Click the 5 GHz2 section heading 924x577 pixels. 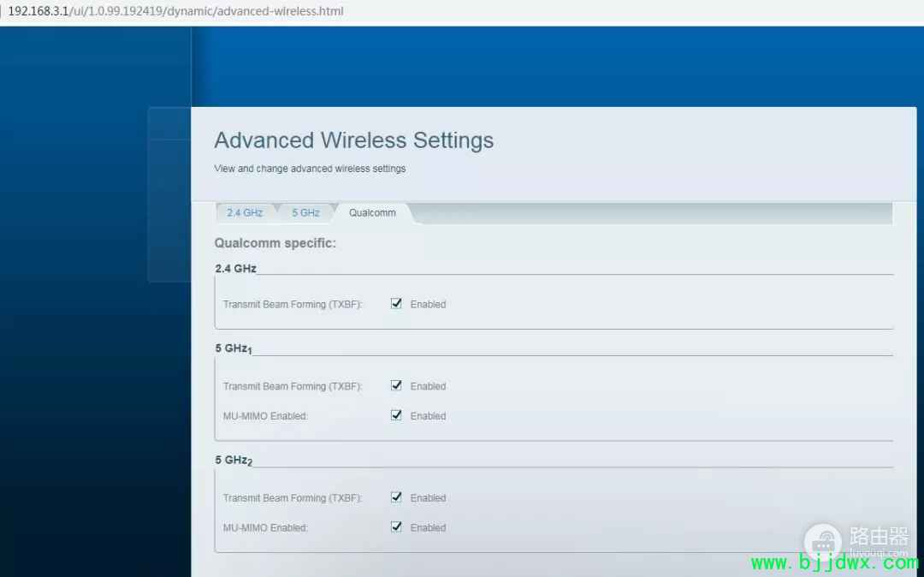[234, 460]
